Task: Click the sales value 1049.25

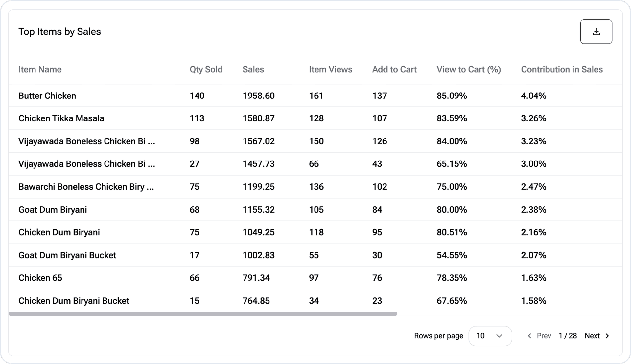Action: [259, 232]
